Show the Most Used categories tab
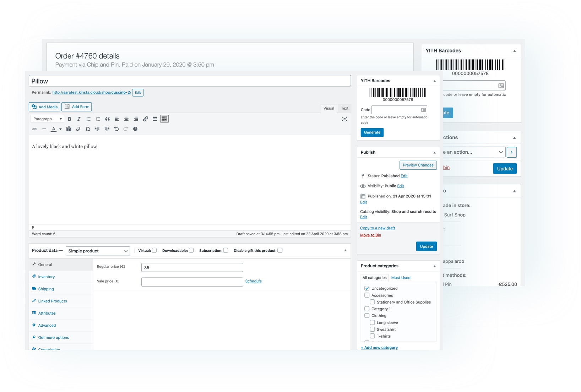The height and width of the screenshot is (392, 581). coord(401,278)
